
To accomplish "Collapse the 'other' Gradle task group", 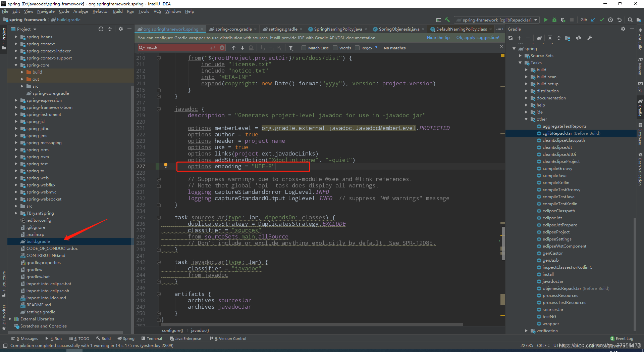I will pos(526,119).
